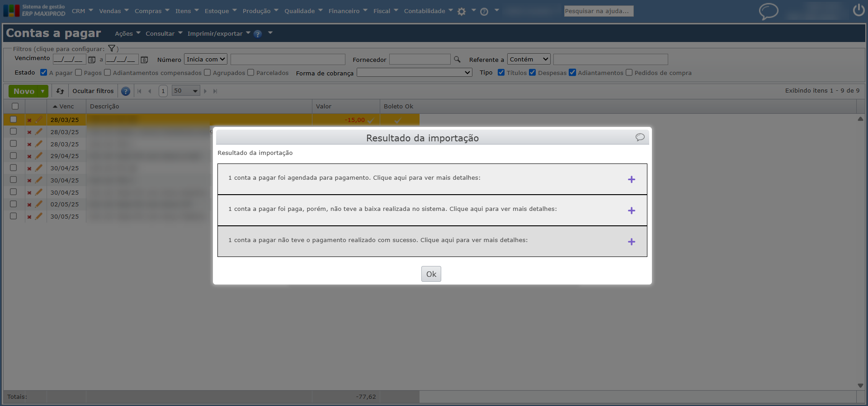Image resolution: width=868 pixels, height=406 pixels.
Task: Delete the 29/04/25 row with red X
Action: [29, 156]
